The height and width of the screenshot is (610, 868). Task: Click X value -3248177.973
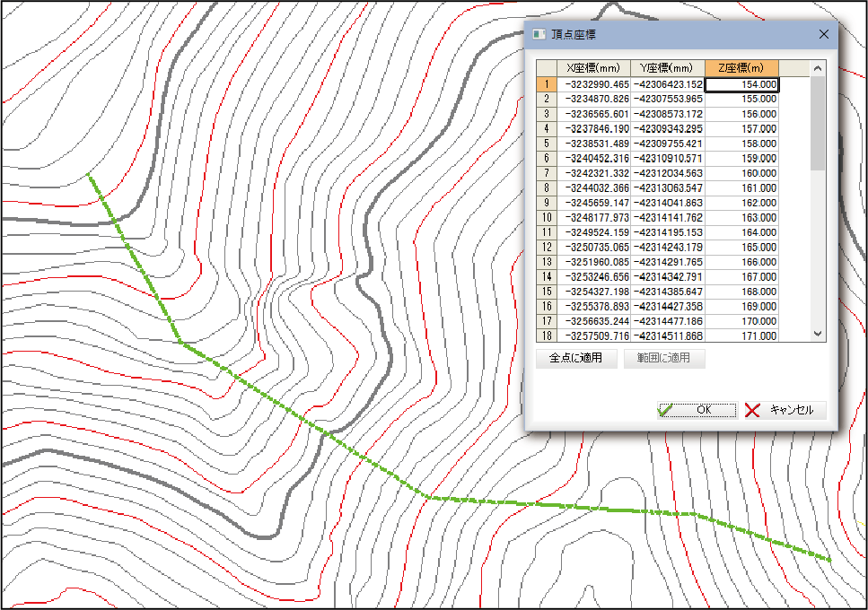click(x=593, y=218)
